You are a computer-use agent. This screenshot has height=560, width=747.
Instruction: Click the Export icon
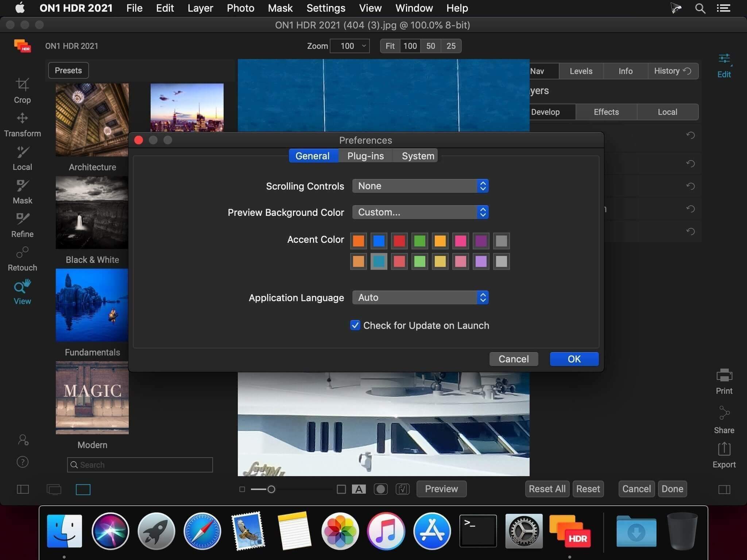[x=724, y=455]
